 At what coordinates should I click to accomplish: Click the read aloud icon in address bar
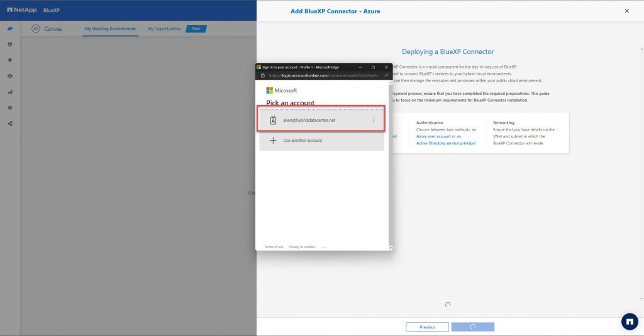point(387,75)
